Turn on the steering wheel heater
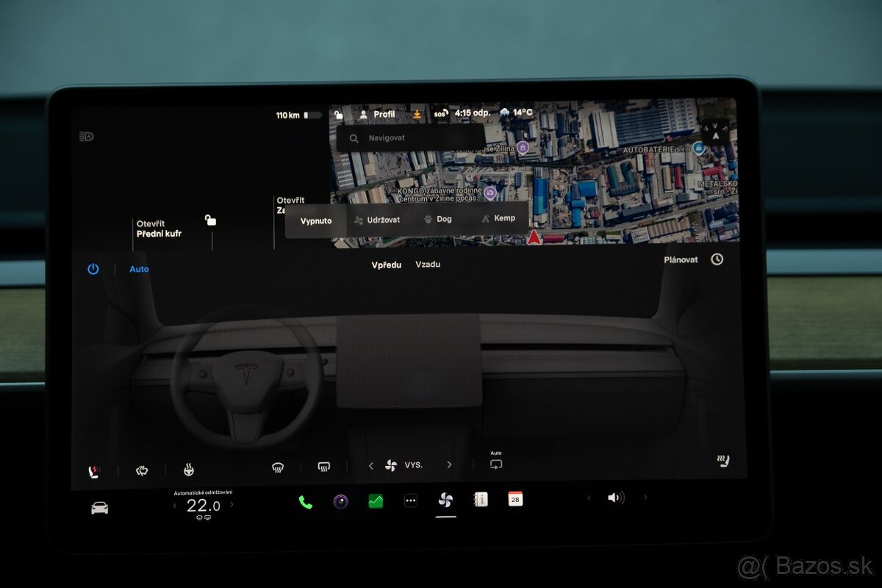The height and width of the screenshot is (588, 882). coord(189,470)
